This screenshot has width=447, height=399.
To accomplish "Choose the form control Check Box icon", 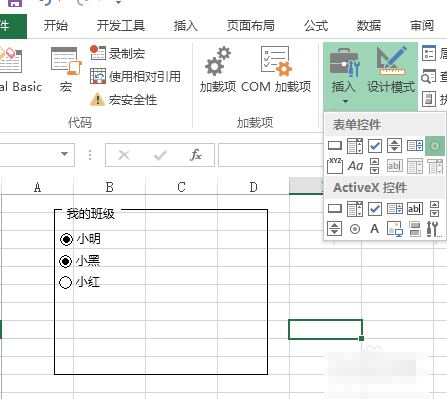I will pyautogui.click(x=375, y=146).
